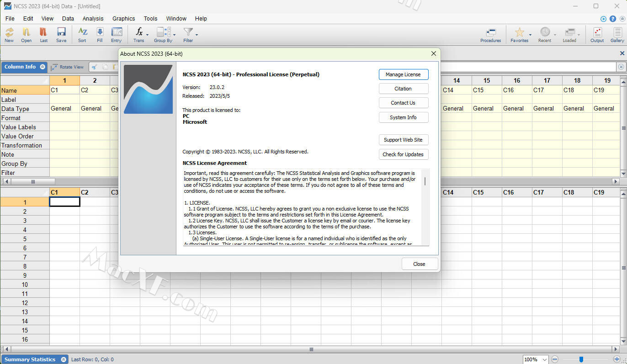Image resolution: width=627 pixels, height=364 pixels.
Task: Open the Support Web Site button
Action: [404, 140]
